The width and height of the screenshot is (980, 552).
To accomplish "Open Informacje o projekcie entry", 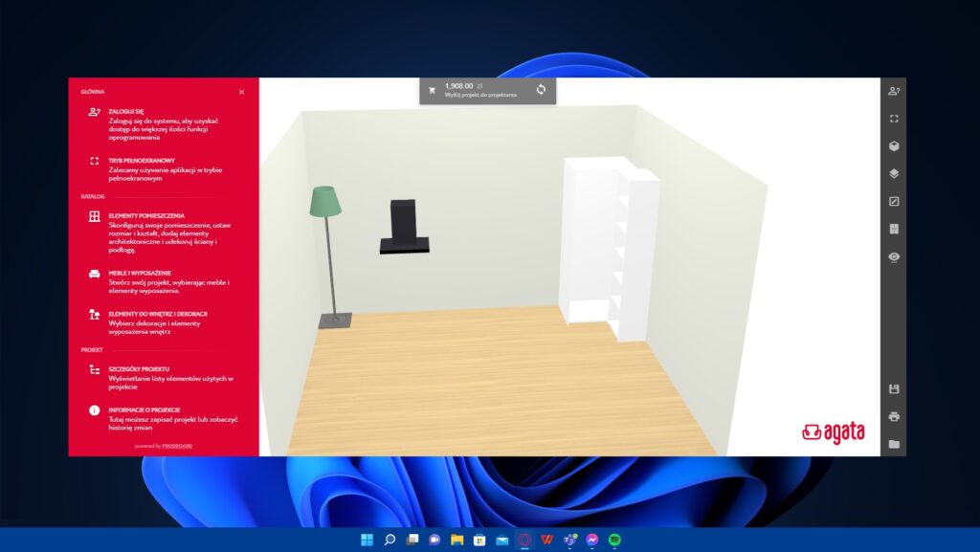I will [163, 419].
